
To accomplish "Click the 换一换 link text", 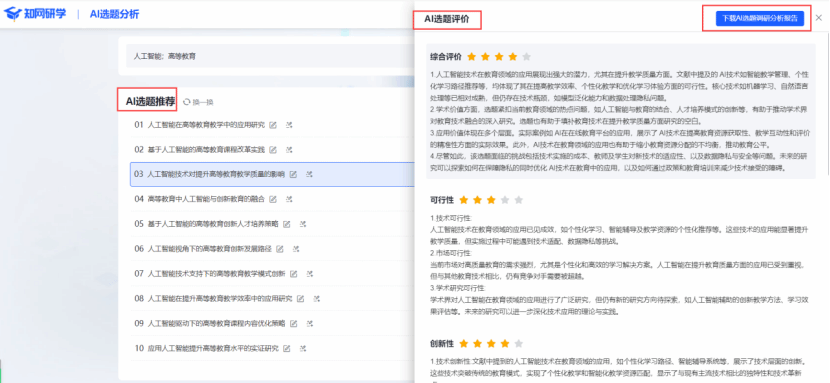I will tap(203, 102).
